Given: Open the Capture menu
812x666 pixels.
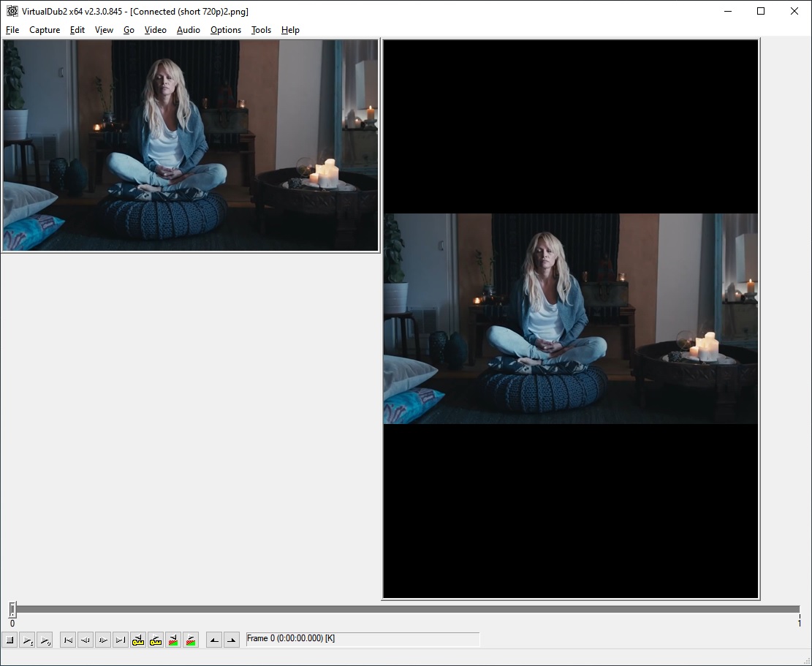Looking at the screenshot, I should point(45,30).
